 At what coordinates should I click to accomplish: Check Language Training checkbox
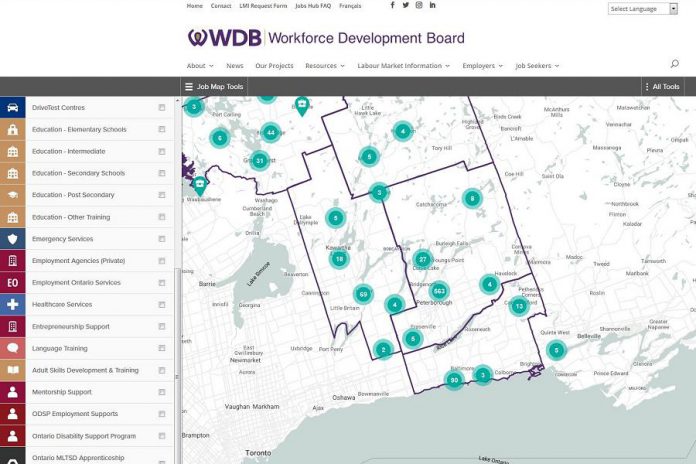coord(162,349)
